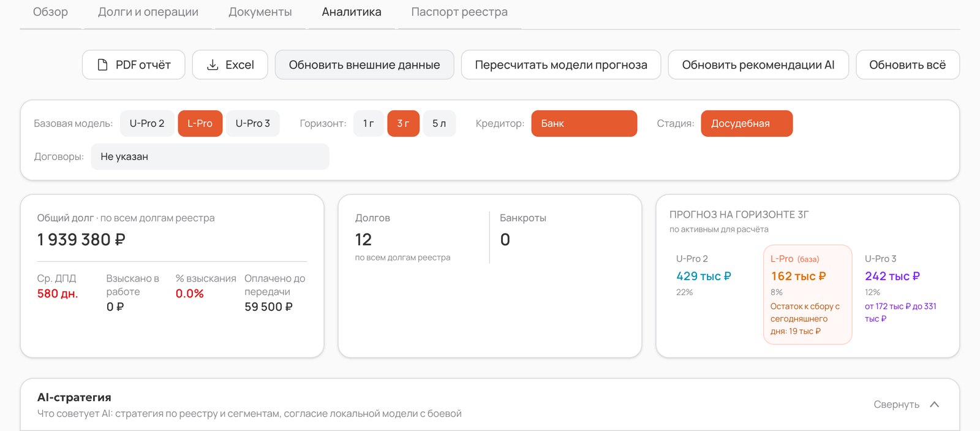Open the Паспорт реестра tab
Screen dimensions: 980x431
click(459, 12)
